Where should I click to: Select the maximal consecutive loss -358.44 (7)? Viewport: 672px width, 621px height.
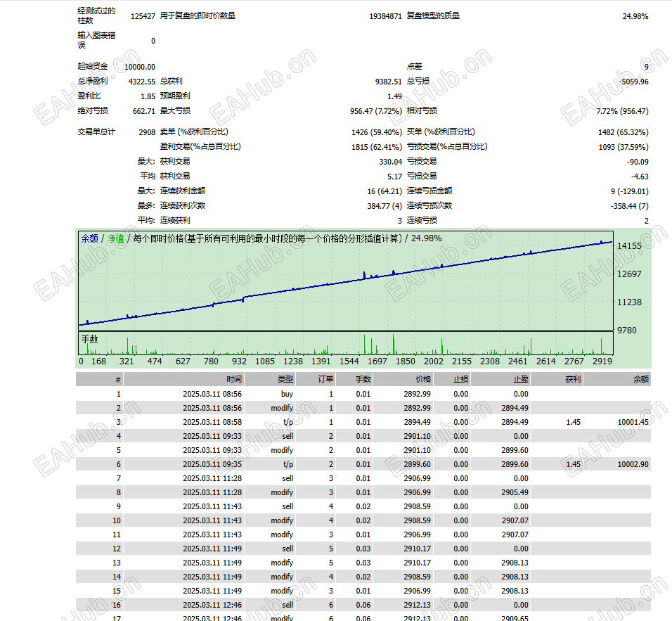630,206
